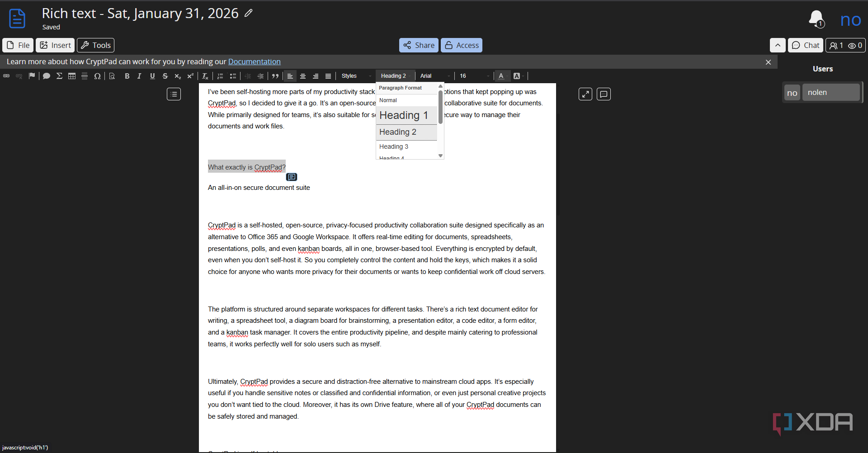This screenshot has width=868, height=453.
Task: Increase indent of the paragraph
Action: click(260, 76)
